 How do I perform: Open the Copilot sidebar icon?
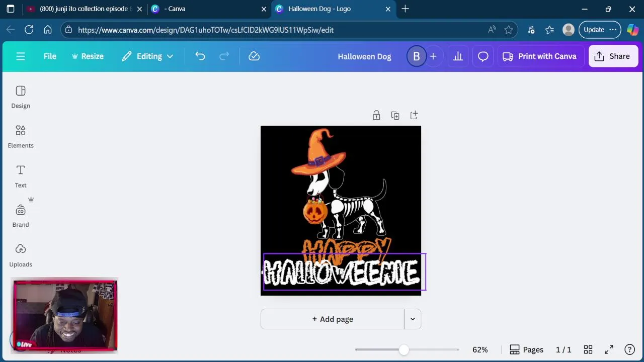(x=633, y=30)
